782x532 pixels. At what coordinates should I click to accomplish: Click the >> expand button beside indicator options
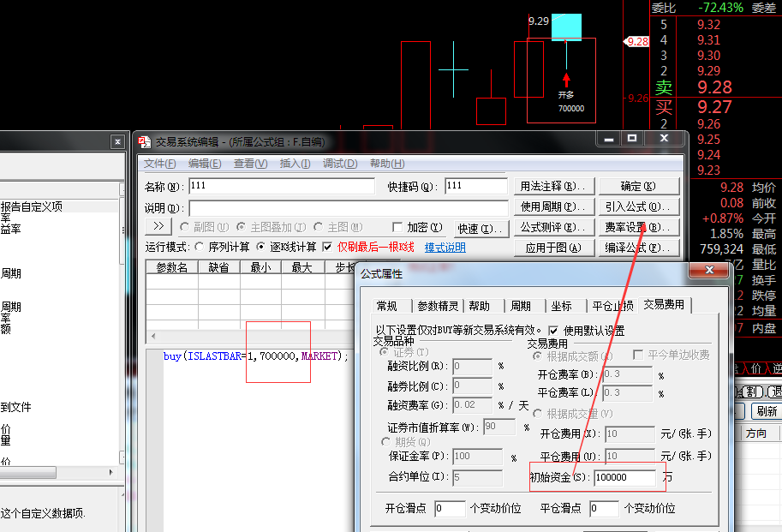(x=158, y=227)
